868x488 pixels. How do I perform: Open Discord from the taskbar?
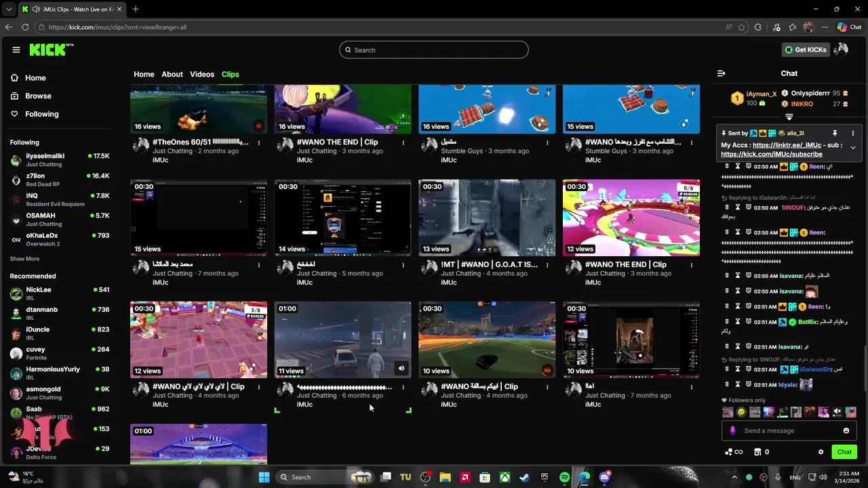604,477
